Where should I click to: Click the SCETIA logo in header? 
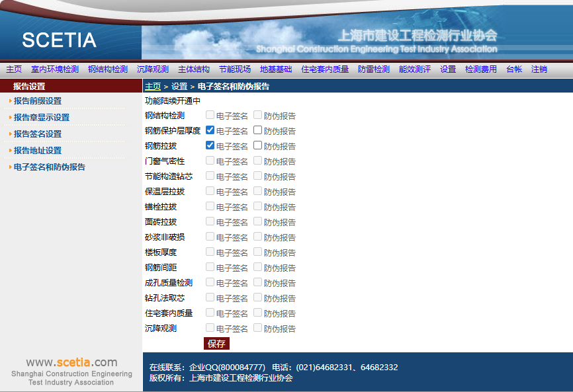(59, 40)
